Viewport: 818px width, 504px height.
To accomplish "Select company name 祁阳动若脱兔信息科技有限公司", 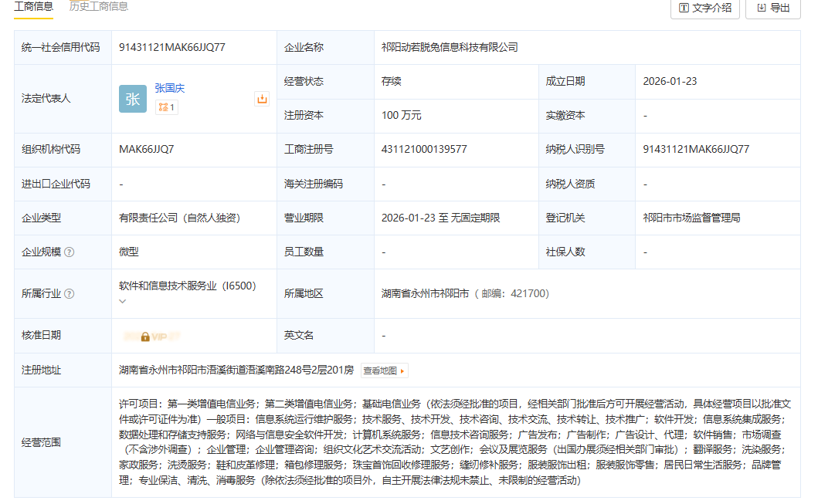I will (450, 47).
